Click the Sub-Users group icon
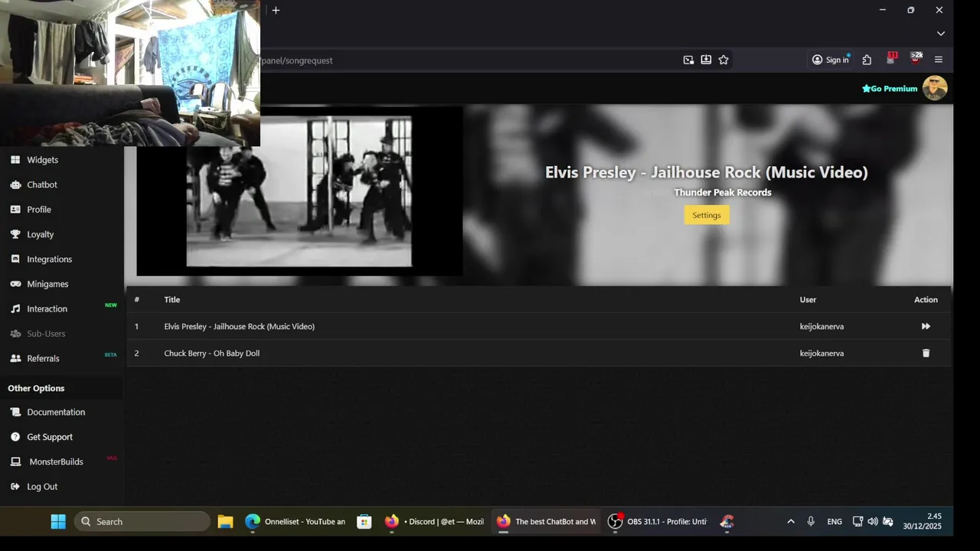Screen dimensions: 980x551 [x=15, y=334]
